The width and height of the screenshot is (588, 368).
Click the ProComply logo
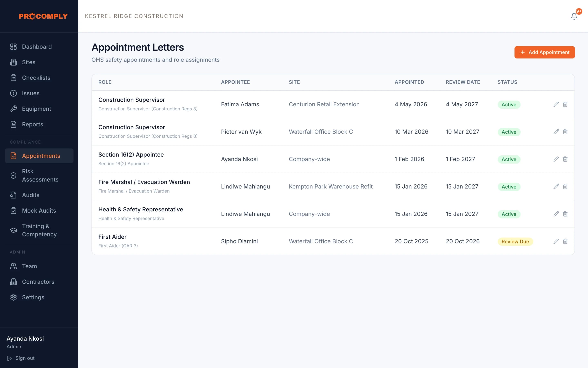tap(43, 16)
